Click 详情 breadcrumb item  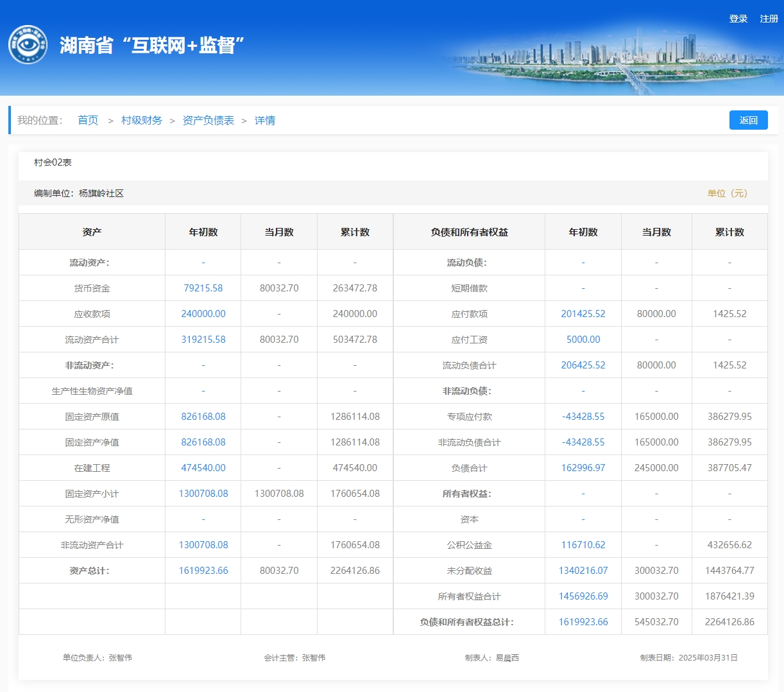point(265,120)
